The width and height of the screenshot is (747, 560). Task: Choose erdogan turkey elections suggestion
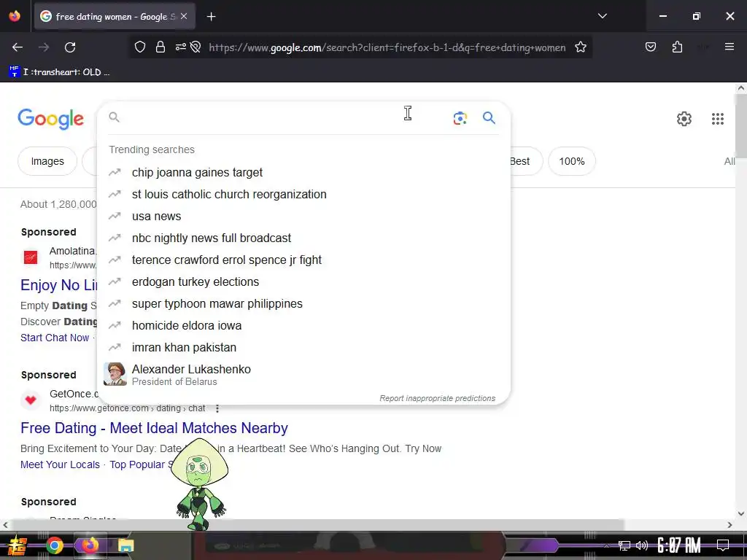(x=303, y=282)
